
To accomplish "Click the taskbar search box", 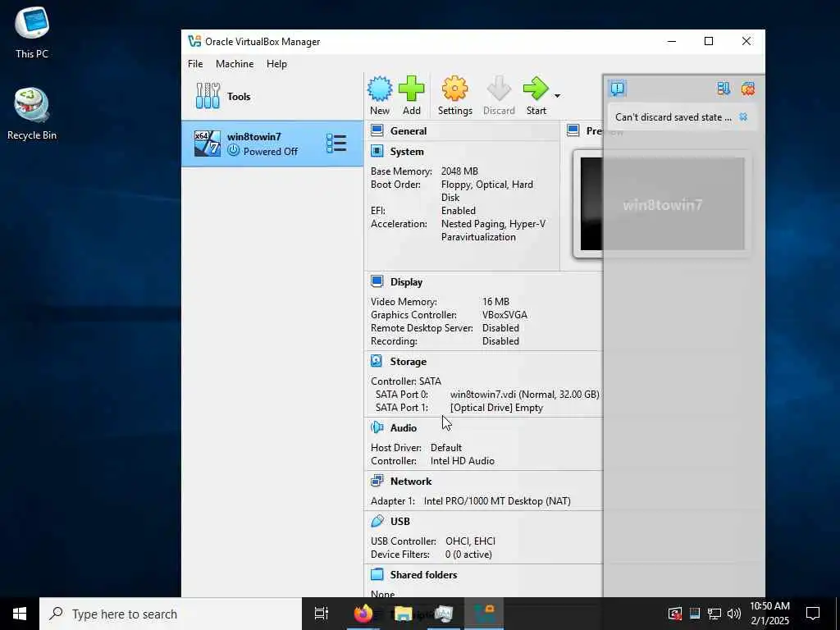I will [x=171, y=614].
